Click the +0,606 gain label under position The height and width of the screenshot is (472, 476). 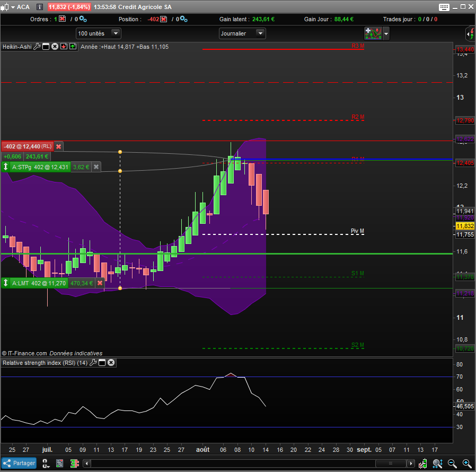click(12, 157)
